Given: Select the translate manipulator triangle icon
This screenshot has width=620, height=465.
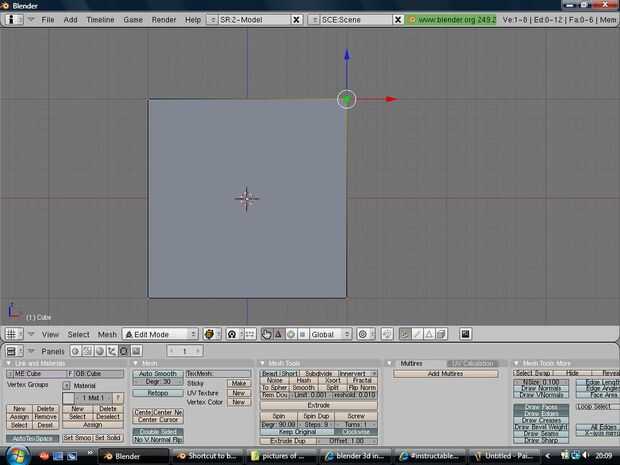Looking at the screenshot, I should point(278,334).
